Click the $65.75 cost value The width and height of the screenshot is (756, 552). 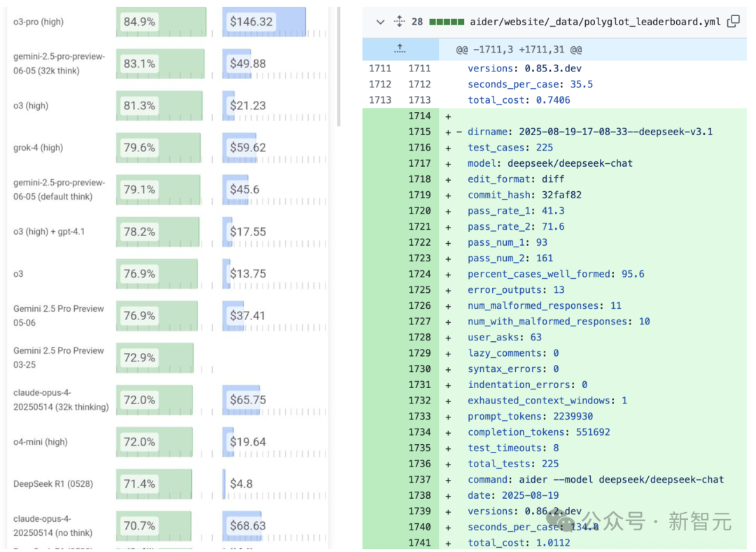click(248, 400)
